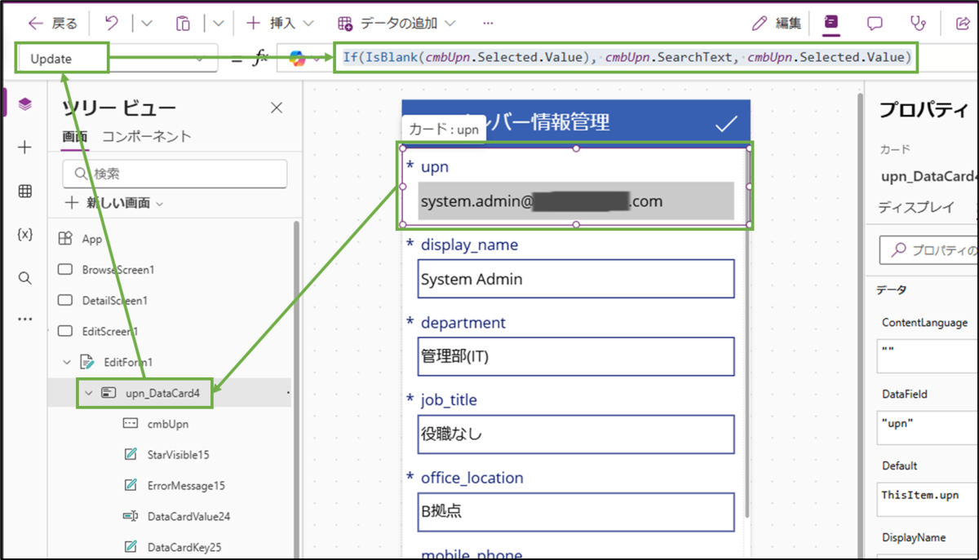
Task: Open the Search pane magnifier icon
Action: [x=25, y=278]
